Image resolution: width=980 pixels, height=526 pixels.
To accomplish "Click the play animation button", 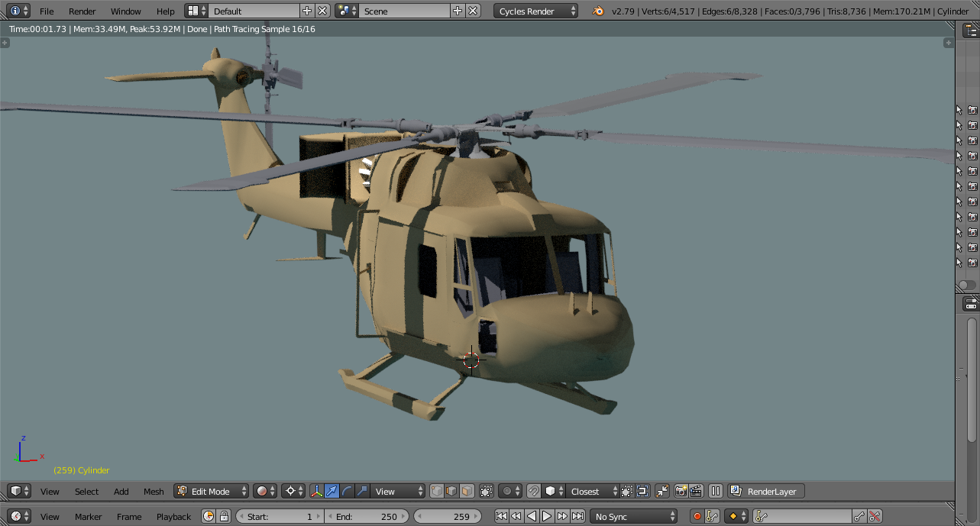I will coord(547,516).
